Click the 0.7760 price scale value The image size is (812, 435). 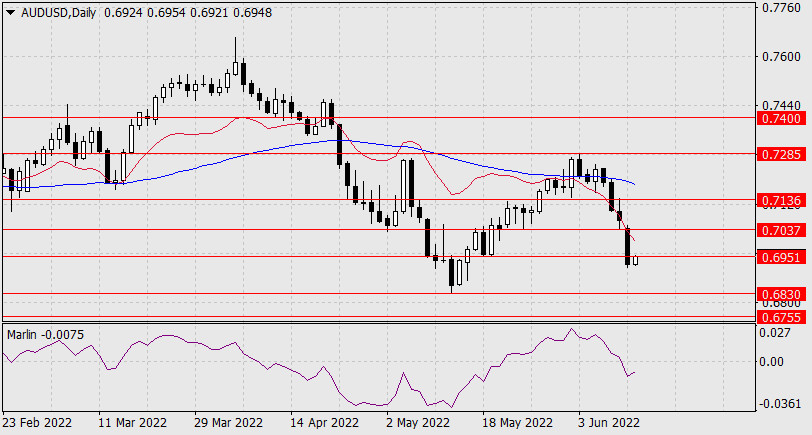pyautogui.click(x=781, y=8)
